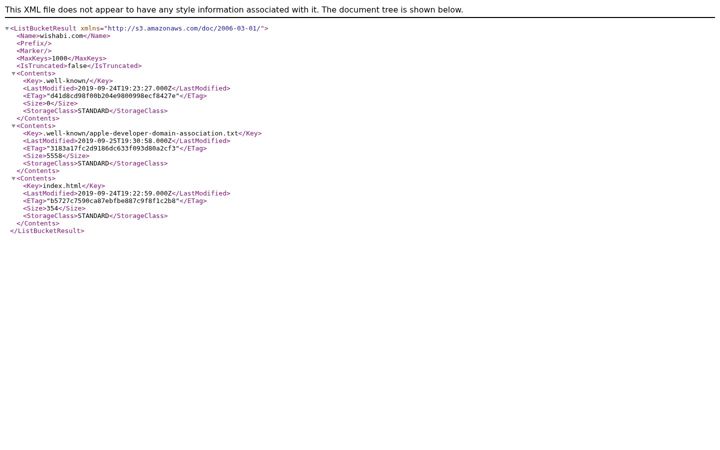Click LastModified 2019-09-24T19:22:59.000Z
The height and width of the screenshot is (450, 720).
[127, 193]
